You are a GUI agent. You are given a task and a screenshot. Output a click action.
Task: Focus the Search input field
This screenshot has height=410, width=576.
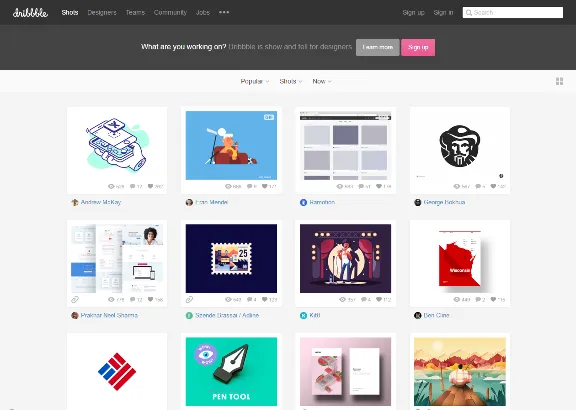pyautogui.click(x=513, y=12)
